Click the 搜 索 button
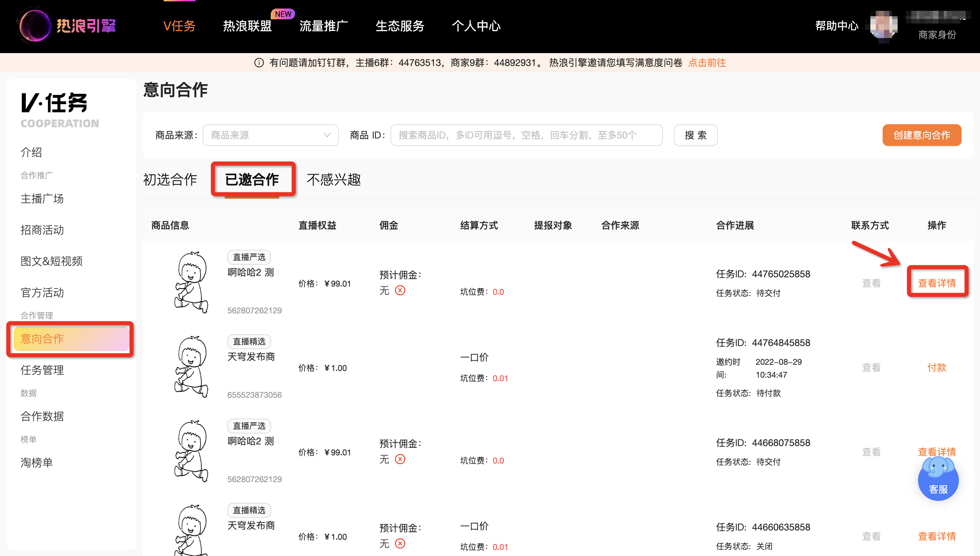Image resolution: width=980 pixels, height=556 pixels. pos(695,135)
